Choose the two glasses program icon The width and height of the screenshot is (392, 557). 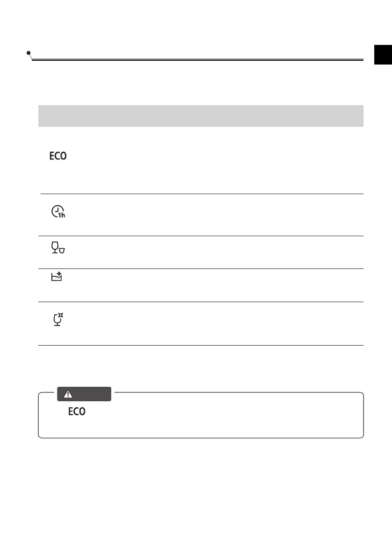58,248
